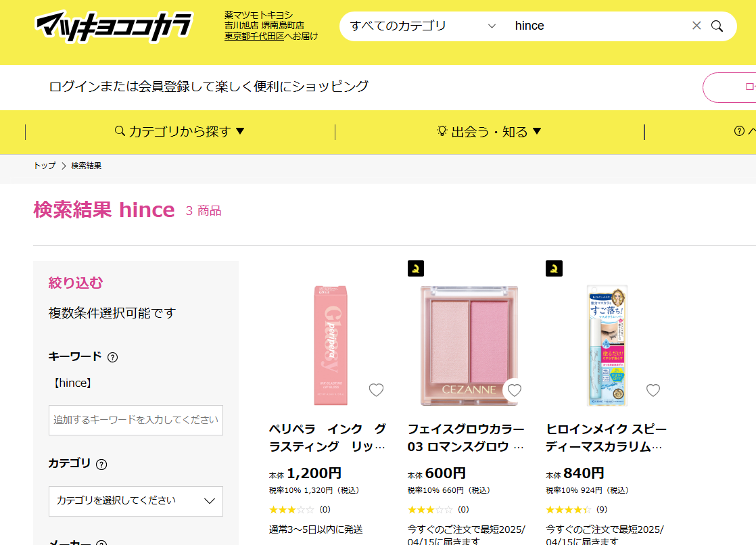Click the search field containing hince
Image resolution: width=756 pixels, height=545 pixels.
598,26
